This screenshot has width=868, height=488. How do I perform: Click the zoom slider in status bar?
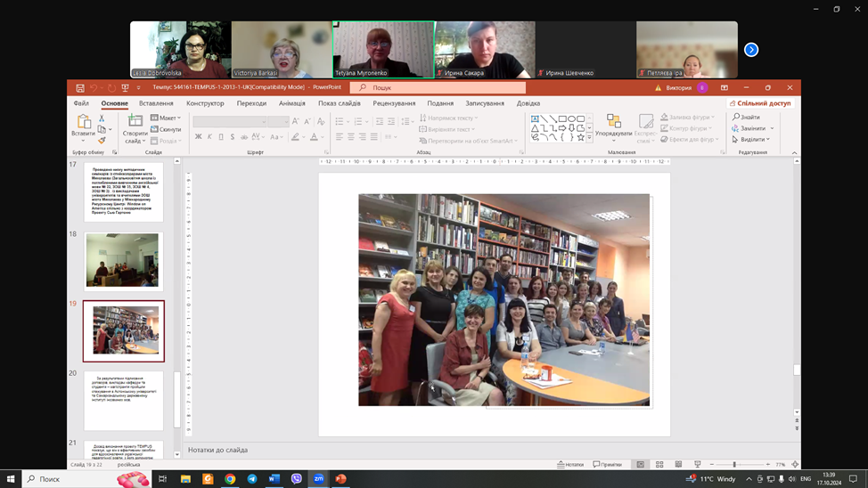[734, 465]
